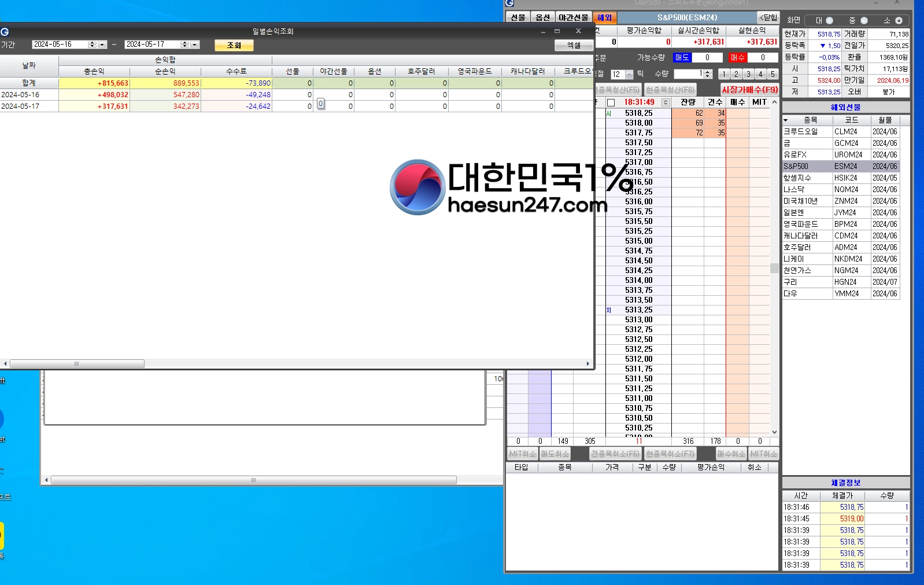Screen dimensions: 924x585
Task: Click quantity preset button 3
Action: [748, 74]
